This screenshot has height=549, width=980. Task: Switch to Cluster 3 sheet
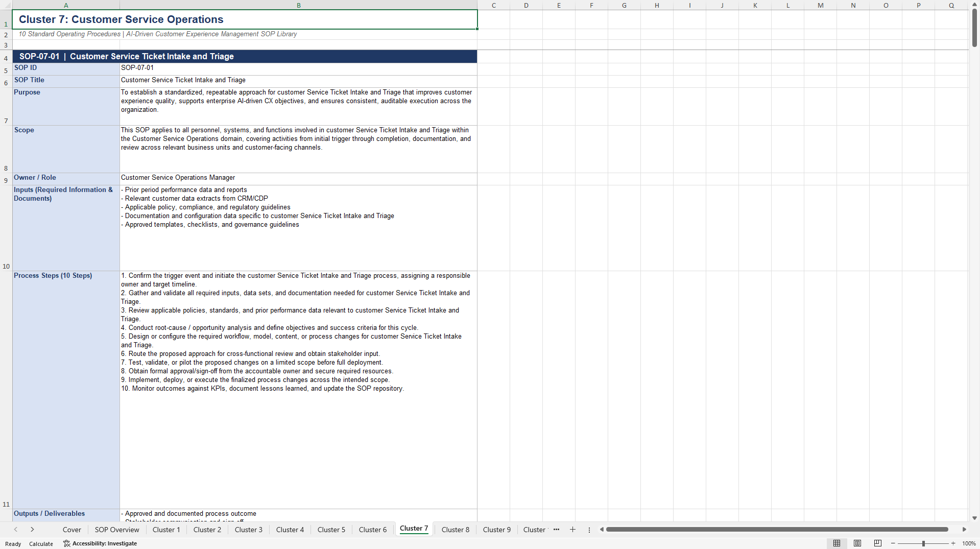tap(249, 530)
